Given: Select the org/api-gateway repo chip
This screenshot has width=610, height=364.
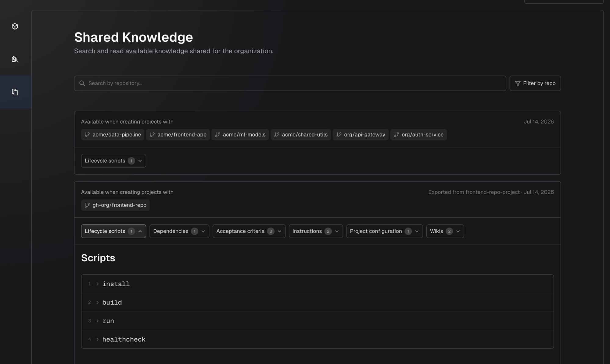Looking at the screenshot, I should (x=361, y=135).
